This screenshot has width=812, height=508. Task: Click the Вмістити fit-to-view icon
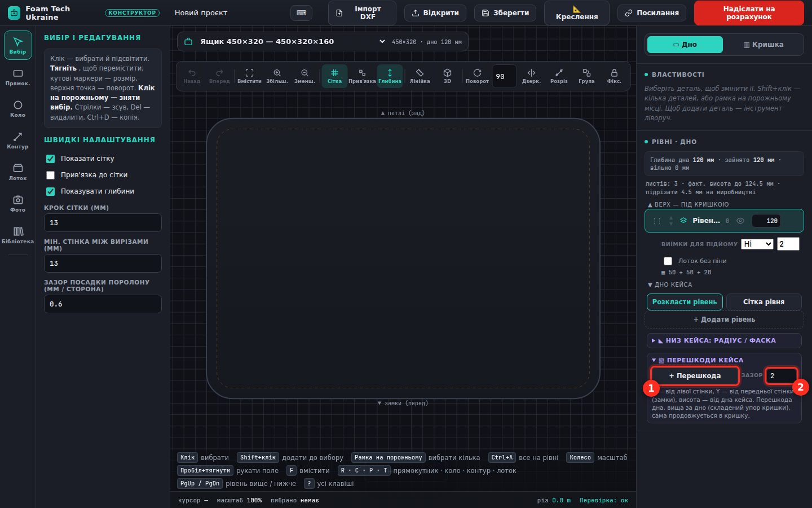tap(249, 76)
